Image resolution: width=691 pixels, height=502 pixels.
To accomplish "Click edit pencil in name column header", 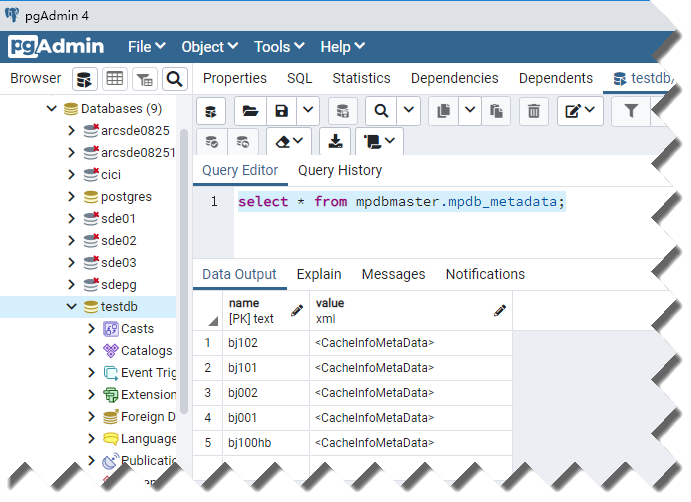I will [297, 311].
